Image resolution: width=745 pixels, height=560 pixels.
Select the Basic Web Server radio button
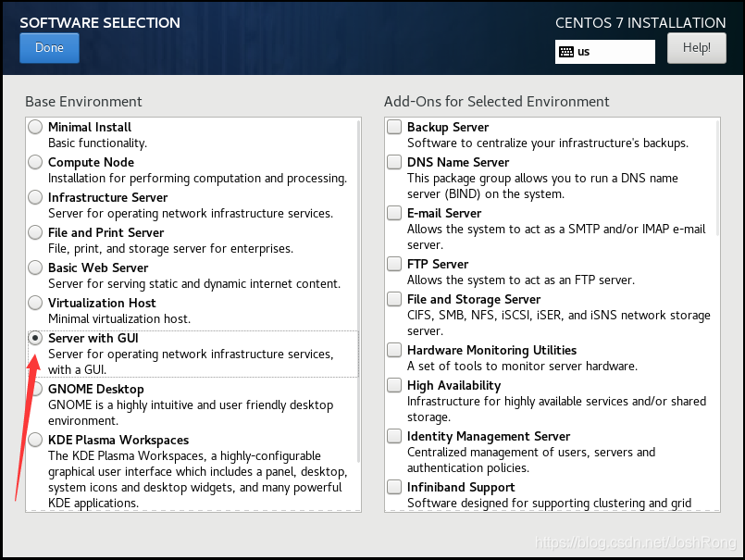(x=35, y=268)
